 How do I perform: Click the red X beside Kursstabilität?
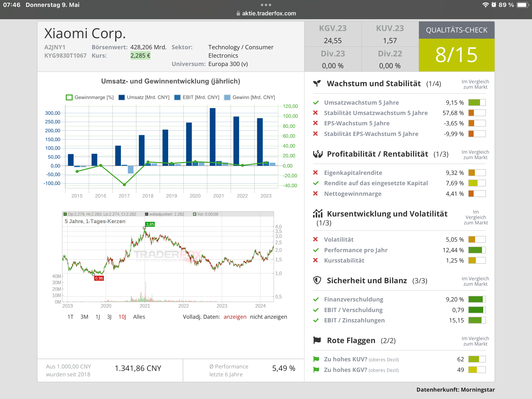(x=316, y=260)
